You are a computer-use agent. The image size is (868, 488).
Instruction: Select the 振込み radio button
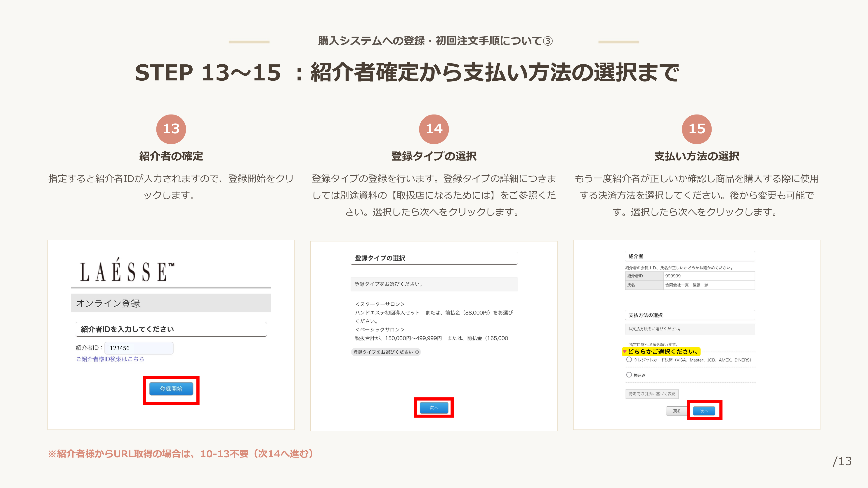click(629, 375)
